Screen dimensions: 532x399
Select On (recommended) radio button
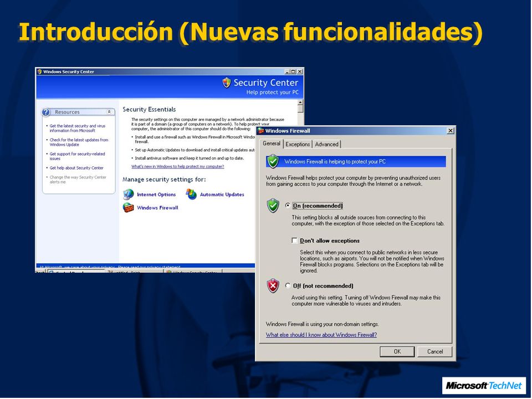pyautogui.click(x=288, y=206)
